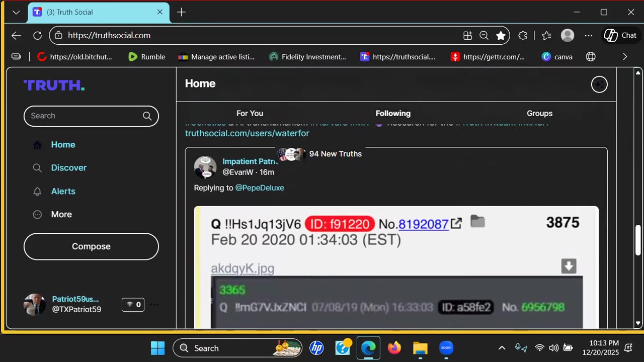
Task: Open browser settings and more menu
Action: point(589,35)
